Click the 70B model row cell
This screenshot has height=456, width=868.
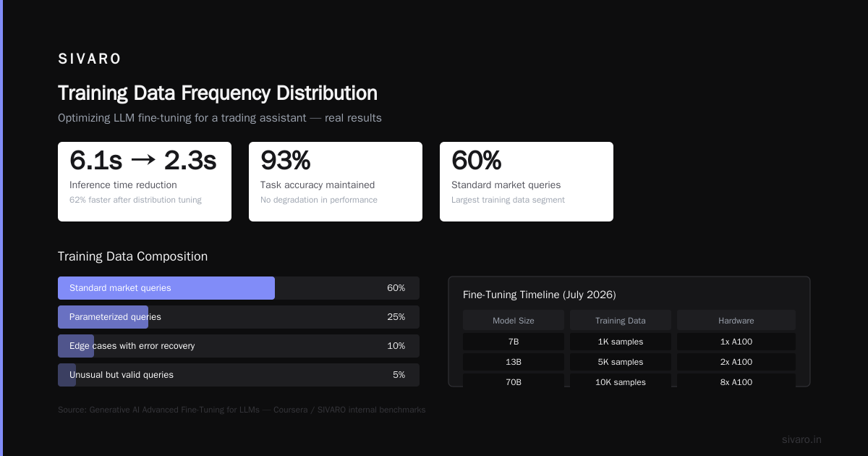[514, 381]
